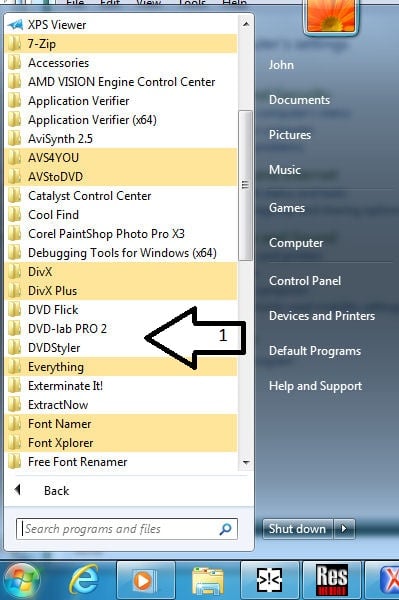Open Windows Explorer from the taskbar
Screen dimensions: 399x600
[x=208, y=580]
